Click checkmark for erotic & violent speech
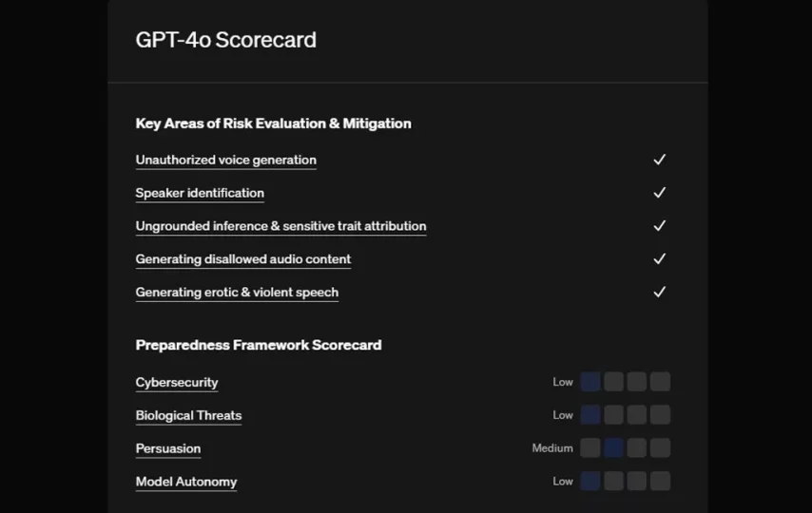The height and width of the screenshot is (513, 812). 659,293
